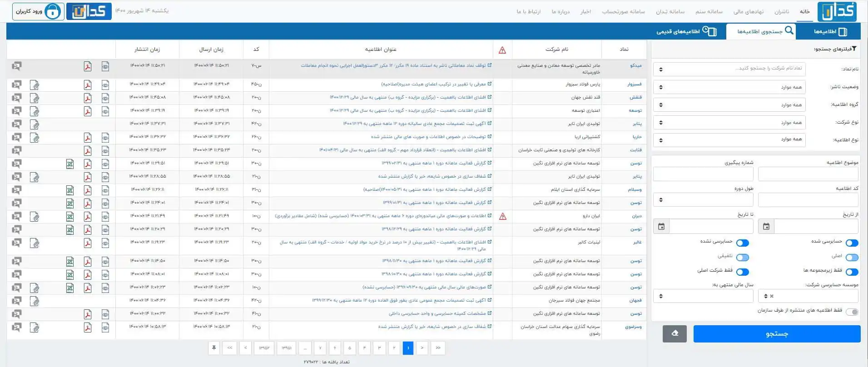Switch to the 'اطلاعیه‌ها' tab

pos(830,31)
